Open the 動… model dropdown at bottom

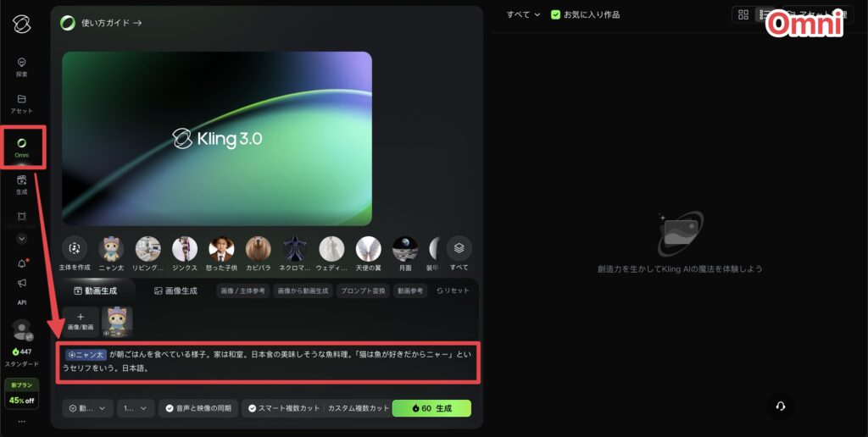[x=87, y=408]
